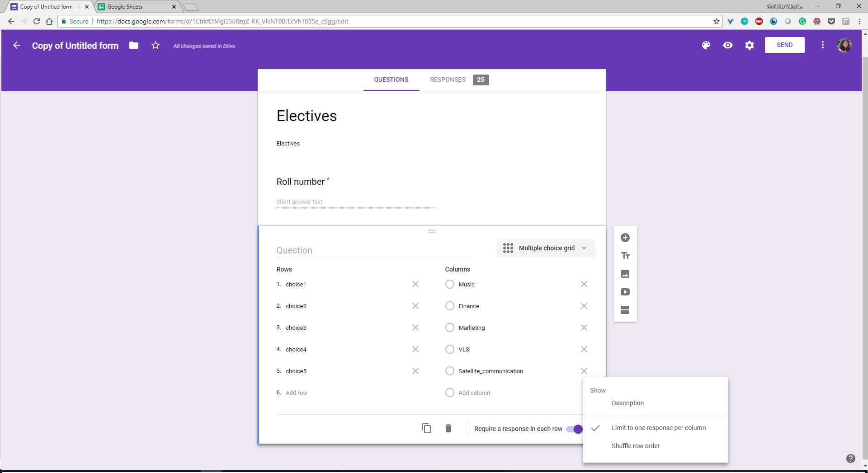The image size is (868, 473).
Task: Open the help question mark
Action: pos(851,459)
